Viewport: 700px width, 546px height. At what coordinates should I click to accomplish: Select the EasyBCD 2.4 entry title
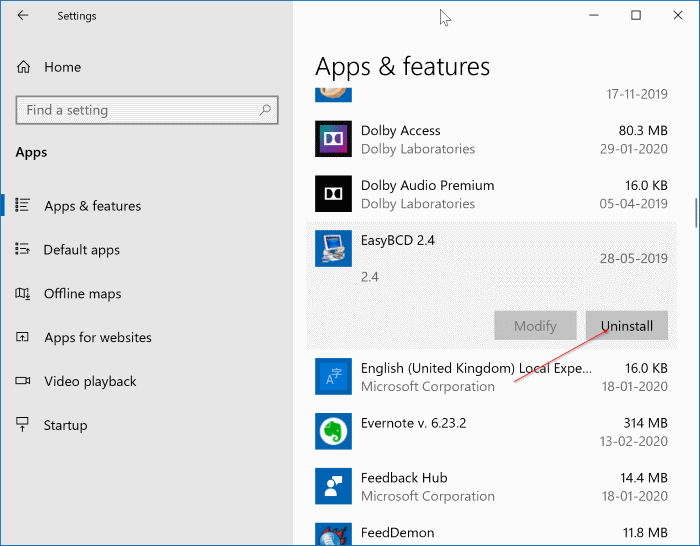[x=397, y=240]
